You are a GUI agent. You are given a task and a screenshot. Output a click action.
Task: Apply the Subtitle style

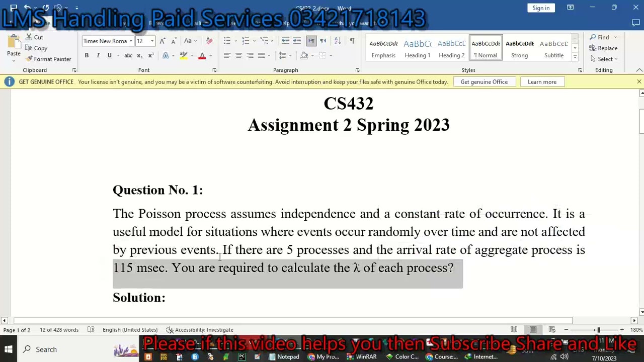554,48
